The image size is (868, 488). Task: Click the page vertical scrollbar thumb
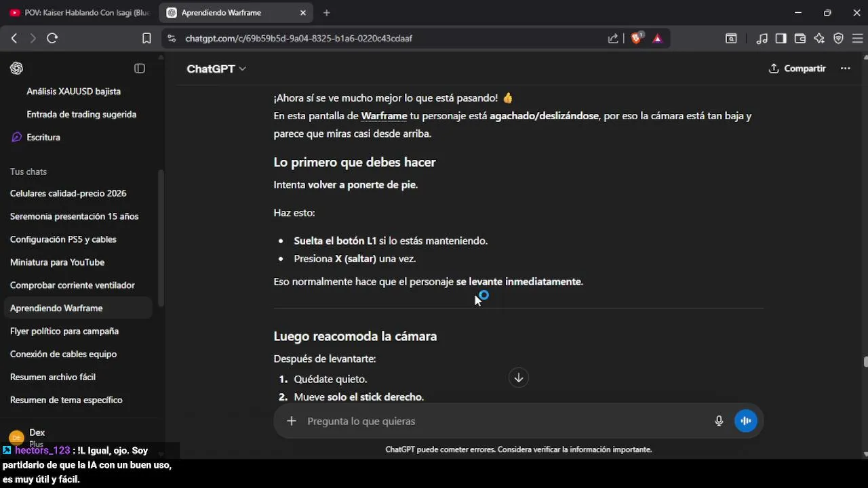(x=865, y=362)
